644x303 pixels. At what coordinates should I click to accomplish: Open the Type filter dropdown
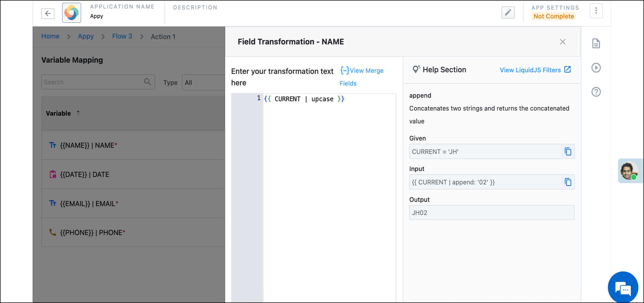click(x=204, y=82)
